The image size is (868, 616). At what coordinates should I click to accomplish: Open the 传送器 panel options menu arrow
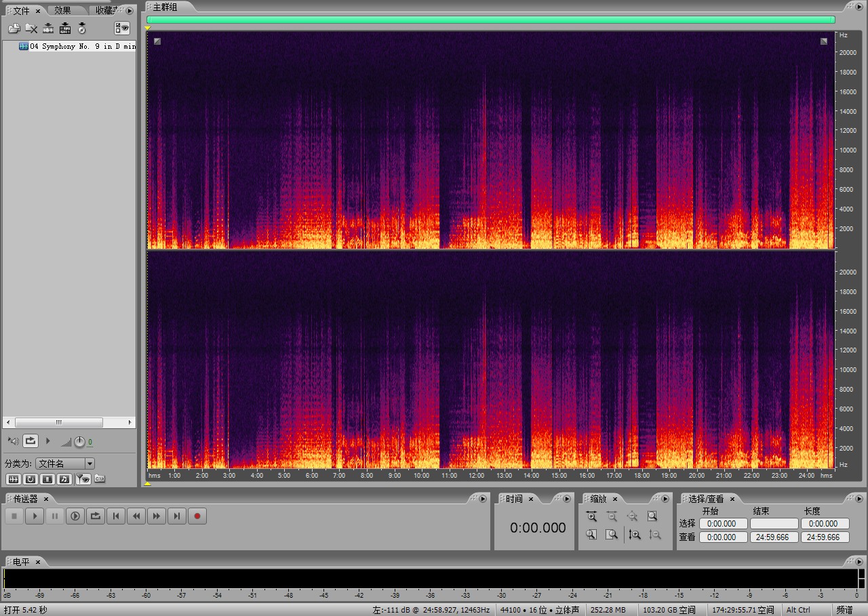(x=483, y=499)
